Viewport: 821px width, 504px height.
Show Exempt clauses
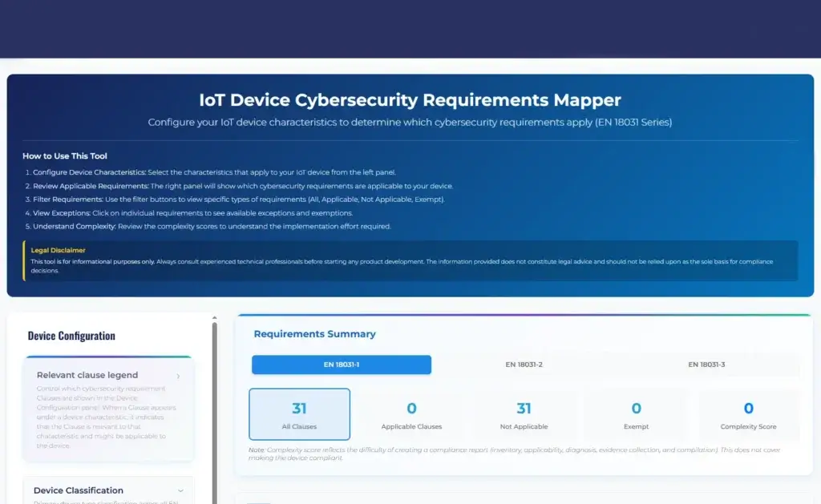[x=636, y=414]
